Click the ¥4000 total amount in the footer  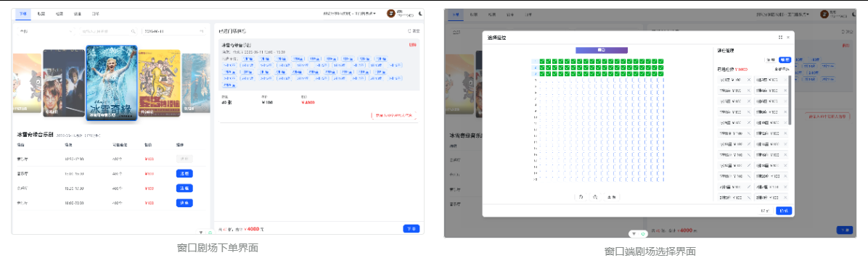251,228
